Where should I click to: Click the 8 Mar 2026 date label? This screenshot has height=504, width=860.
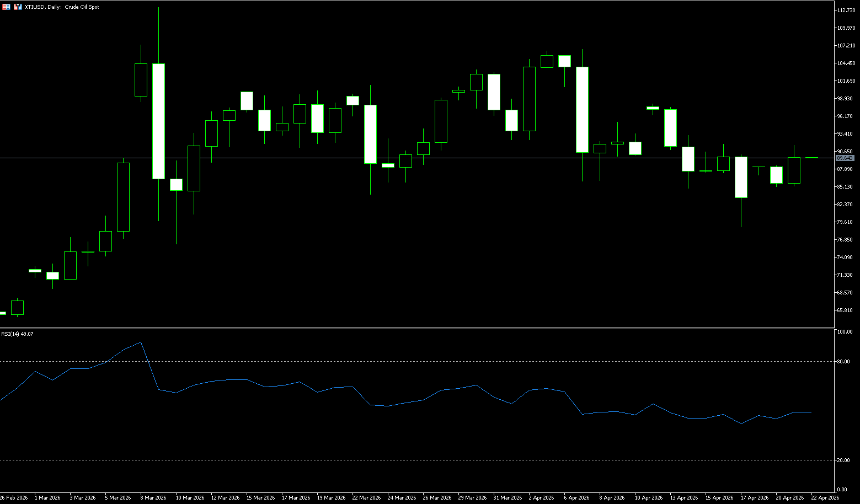click(x=153, y=498)
